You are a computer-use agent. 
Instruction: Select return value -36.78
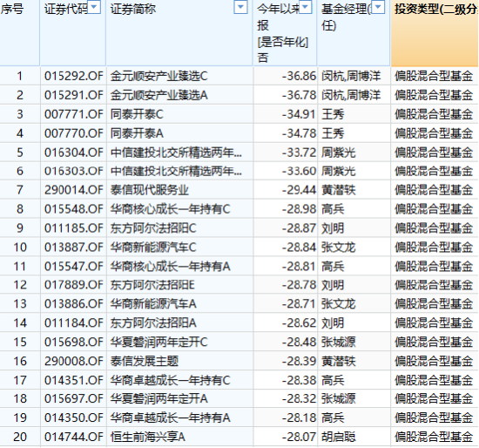point(299,95)
